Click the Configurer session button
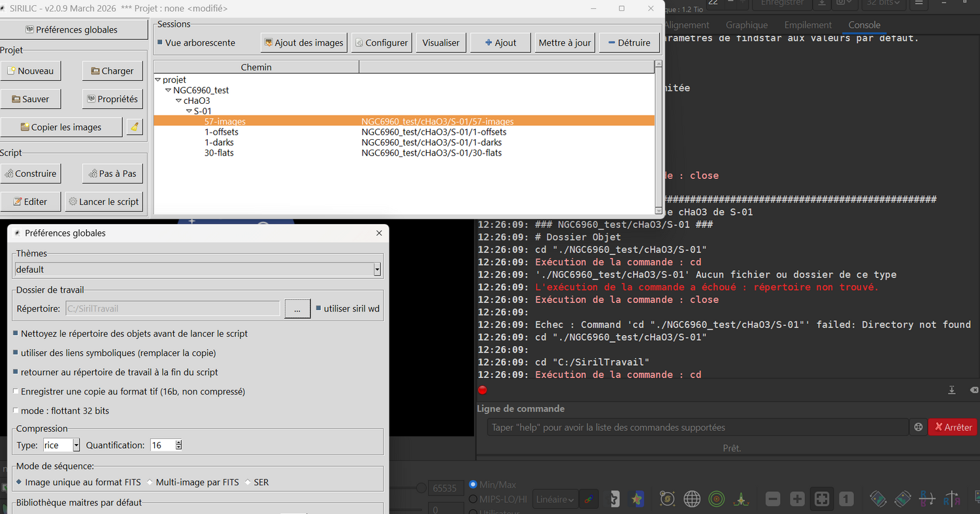 click(382, 42)
